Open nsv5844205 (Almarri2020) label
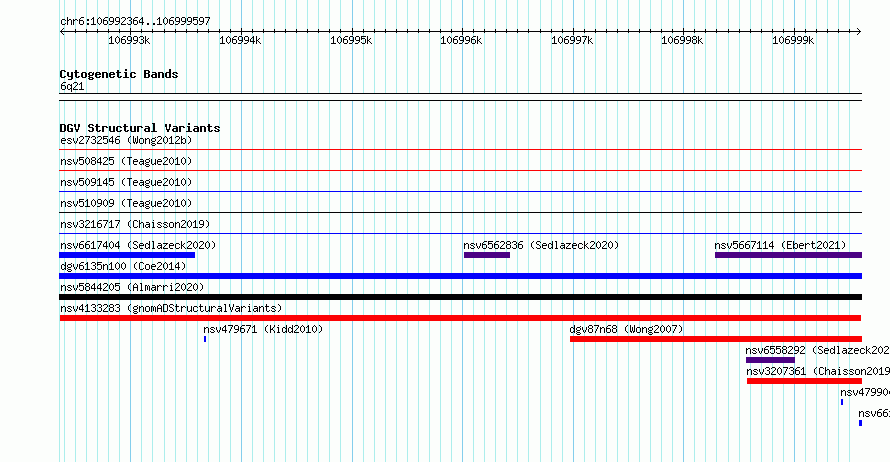 click(132, 287)
